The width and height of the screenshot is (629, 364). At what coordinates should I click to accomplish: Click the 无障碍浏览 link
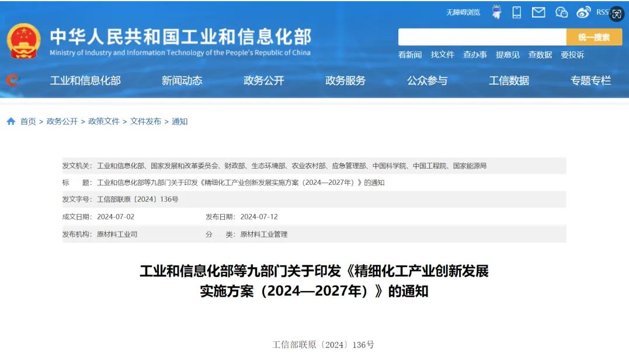click(463, 12)
